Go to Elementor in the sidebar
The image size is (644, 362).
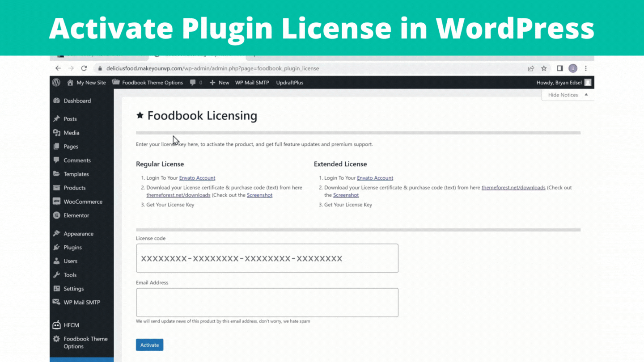click(x=76, y=215)
